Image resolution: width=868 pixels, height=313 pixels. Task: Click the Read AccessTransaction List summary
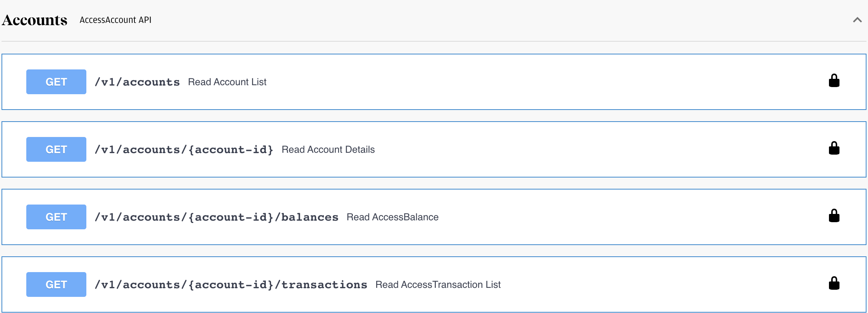coord(438,284)
